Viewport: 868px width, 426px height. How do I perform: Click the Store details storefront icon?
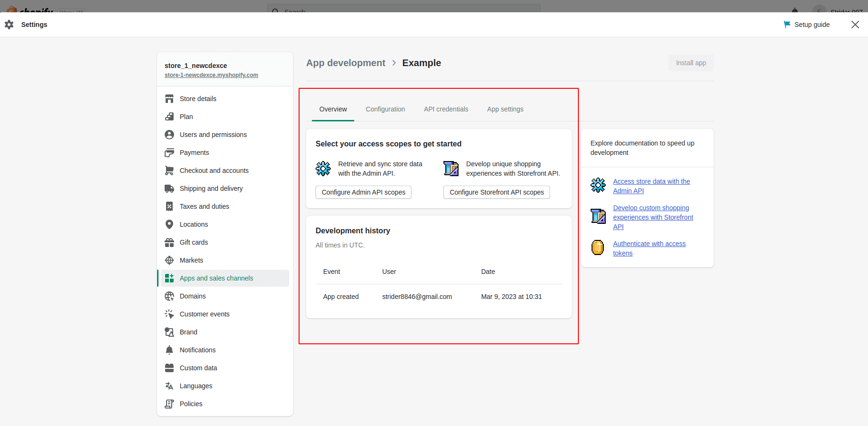tap(169, 99)
